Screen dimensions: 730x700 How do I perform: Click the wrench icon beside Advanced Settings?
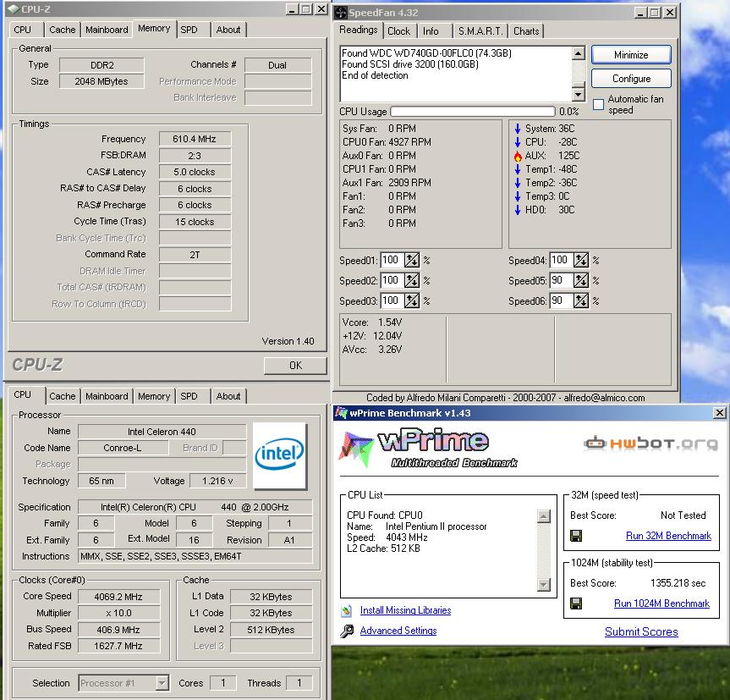(346, 631)
